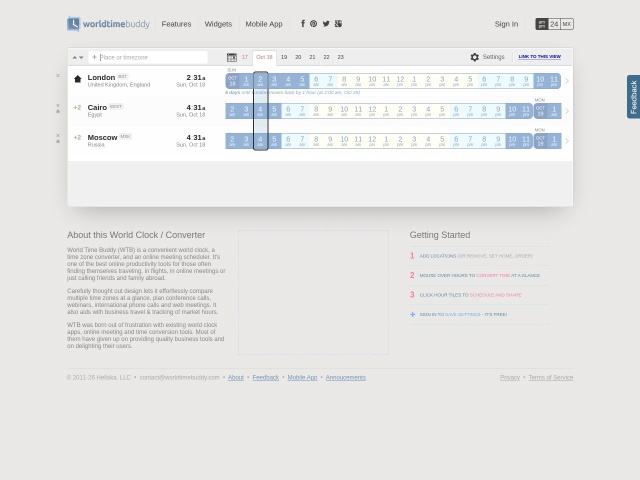Remove London row with the x icon
640x480 pixels.
(x=58, y=76)
